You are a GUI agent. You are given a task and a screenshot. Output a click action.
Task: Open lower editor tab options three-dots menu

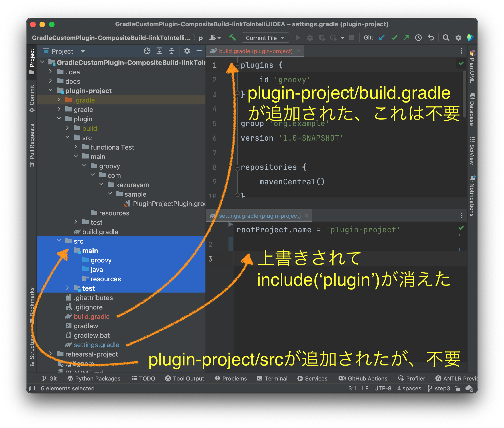(x=461, y=215)
